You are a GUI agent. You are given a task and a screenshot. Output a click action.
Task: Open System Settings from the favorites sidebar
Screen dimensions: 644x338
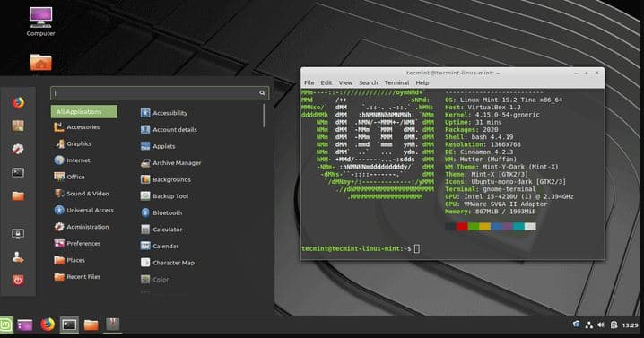click(x=18, y=149)
